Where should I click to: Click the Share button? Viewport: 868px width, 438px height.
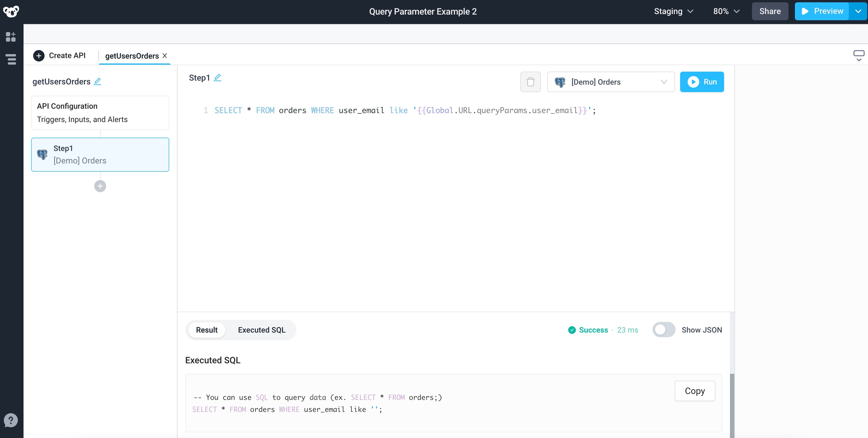click(770, 11)
